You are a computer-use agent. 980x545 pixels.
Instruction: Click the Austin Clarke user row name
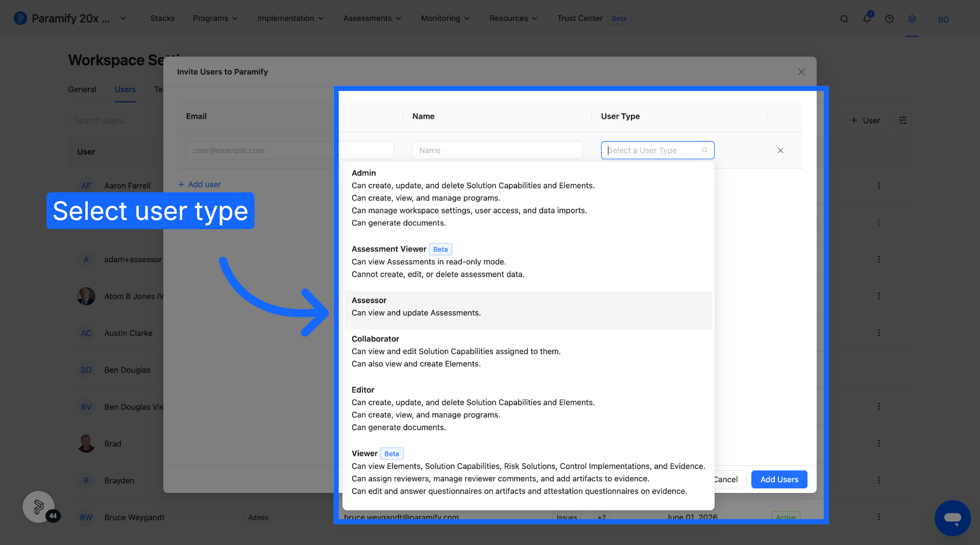129,333
